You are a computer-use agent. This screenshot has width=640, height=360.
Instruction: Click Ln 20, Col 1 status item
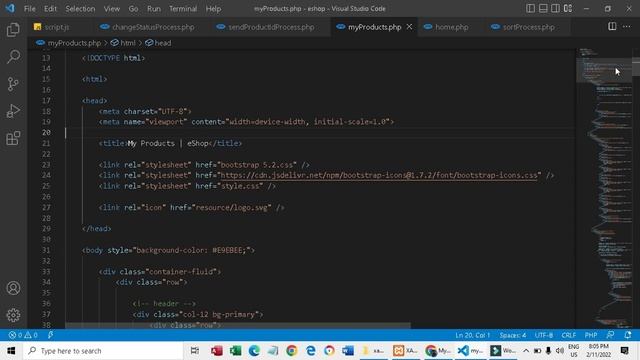pyautogui.click(x=472, y=335)
